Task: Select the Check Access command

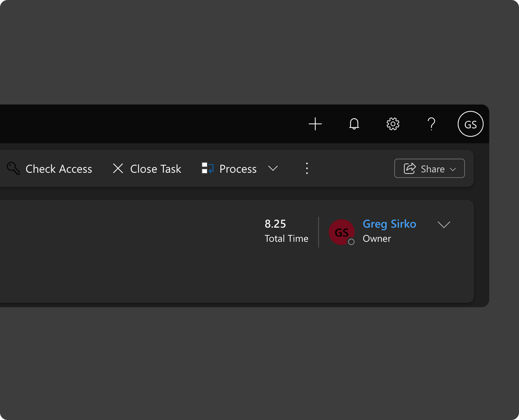Action: [x=59, y=169]
